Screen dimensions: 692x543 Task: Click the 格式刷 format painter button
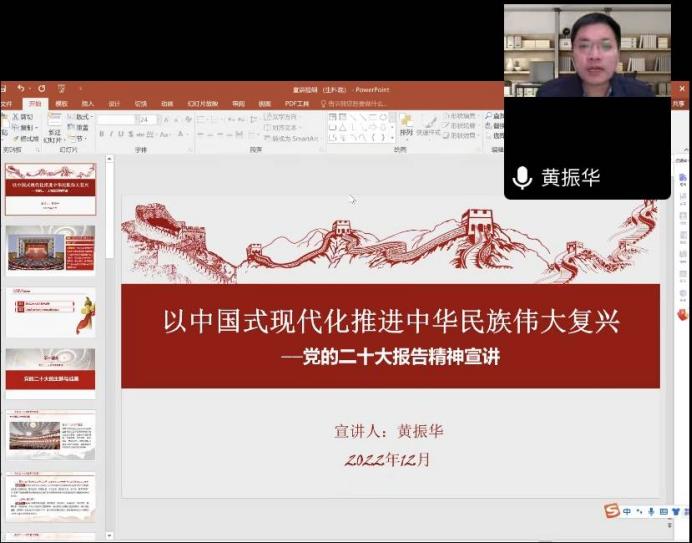[26, 138]
